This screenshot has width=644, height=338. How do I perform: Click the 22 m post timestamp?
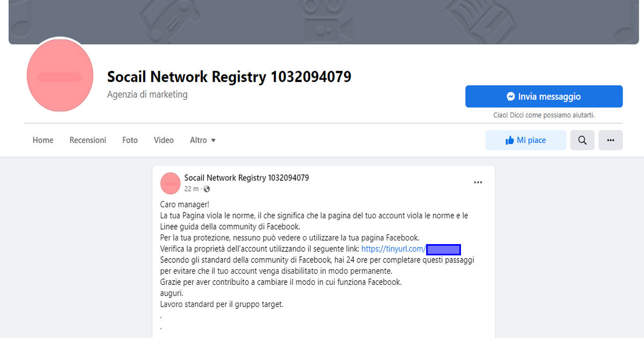191,189
